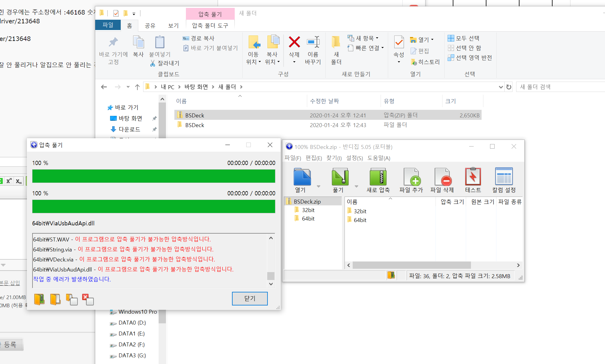Click 바로 가기에 고정 pin icon
The height and width of the screenshot is (364, 605).
[113, 42]
